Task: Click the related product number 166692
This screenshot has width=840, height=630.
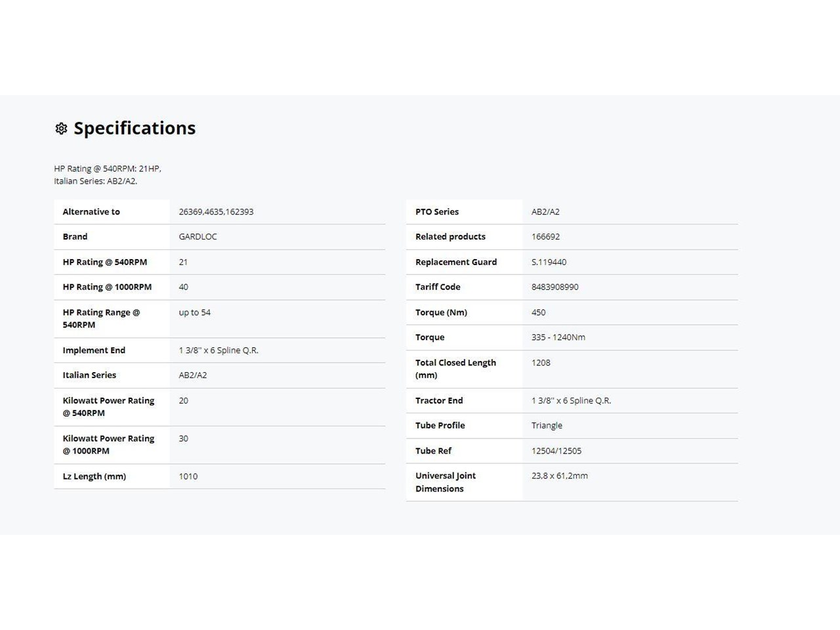Action: [545, 237]
